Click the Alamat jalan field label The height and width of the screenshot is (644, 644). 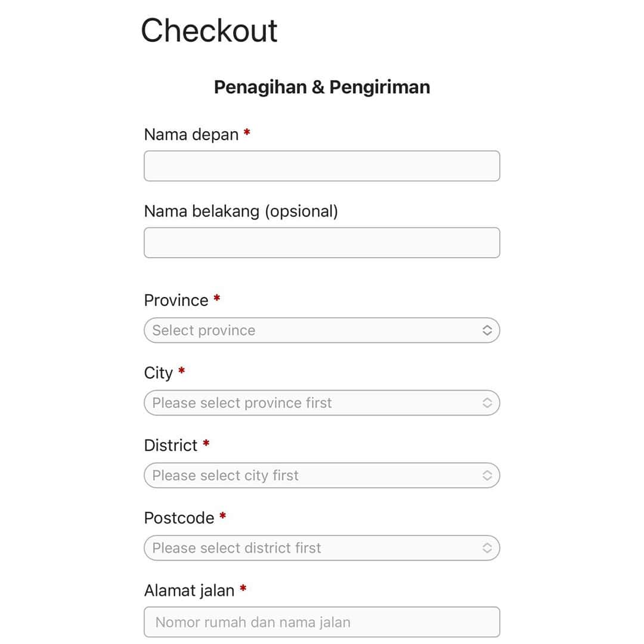189,591
